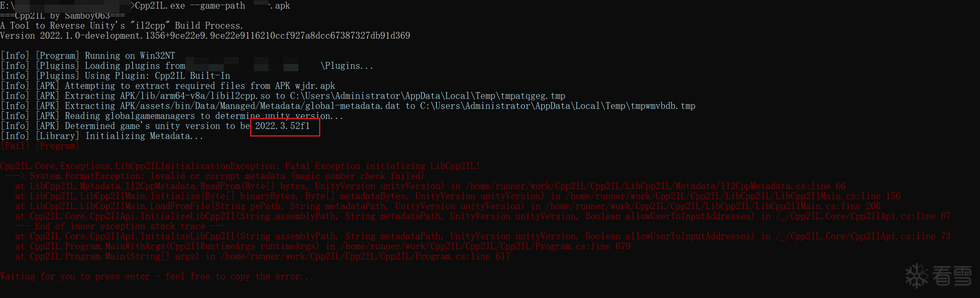The width and height of the screenshot is (980, 298).
Task: Click the Kanxue snowflake watermark logo
Action: pos(917,275)
